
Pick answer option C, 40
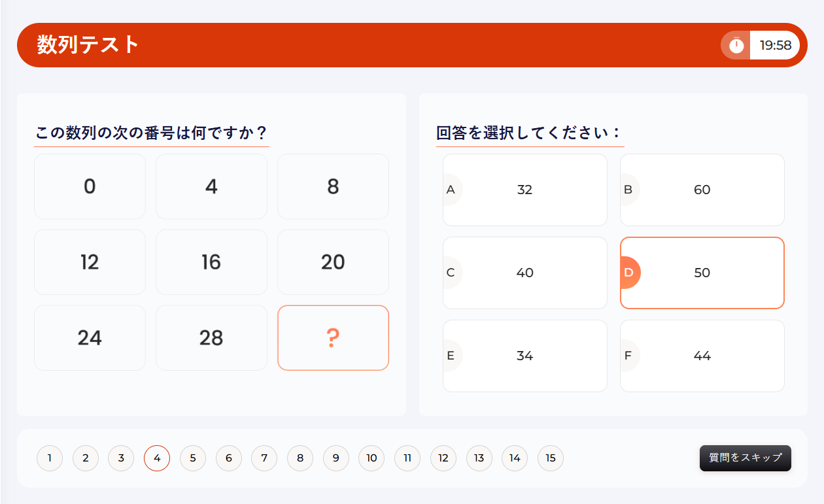click(524, 273)
